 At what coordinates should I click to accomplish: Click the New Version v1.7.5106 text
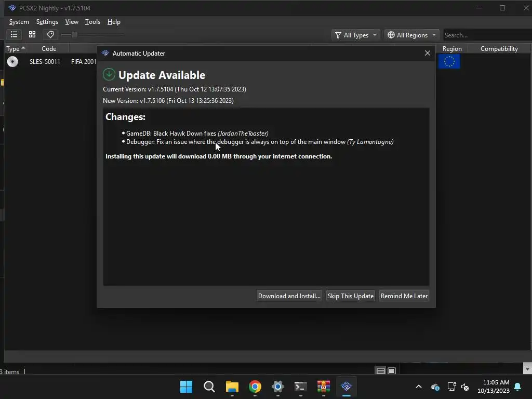pos(168,101)
